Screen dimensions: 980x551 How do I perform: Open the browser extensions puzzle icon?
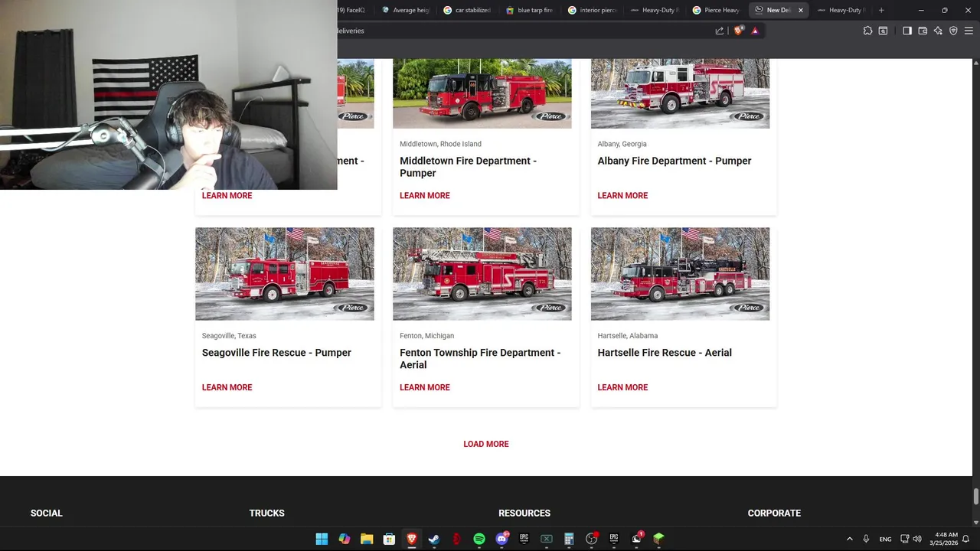(x=867, y=31)
